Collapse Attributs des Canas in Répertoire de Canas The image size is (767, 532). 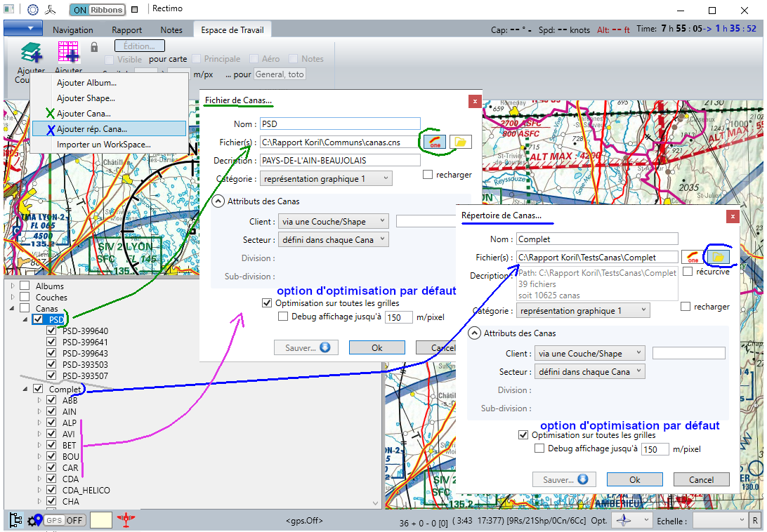(474, 333)
